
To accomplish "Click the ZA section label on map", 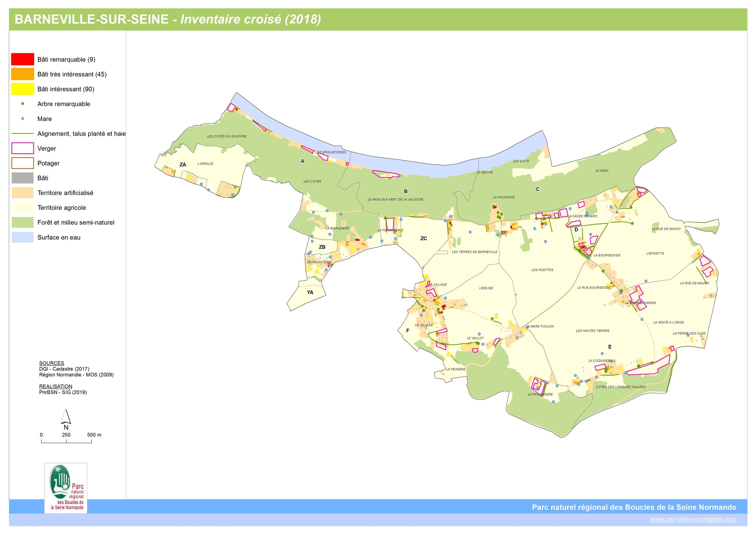I will [x=183, y=165].
